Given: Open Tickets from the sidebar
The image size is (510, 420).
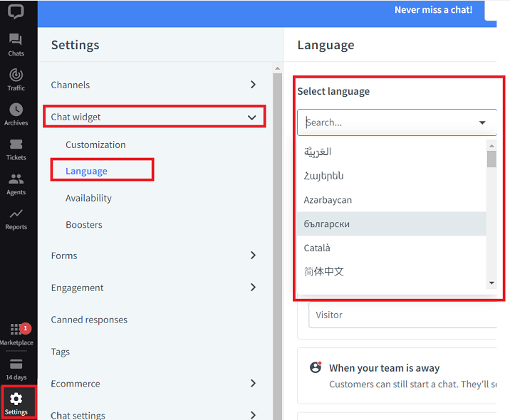Looking at the screenshot, I should point(16,148).
